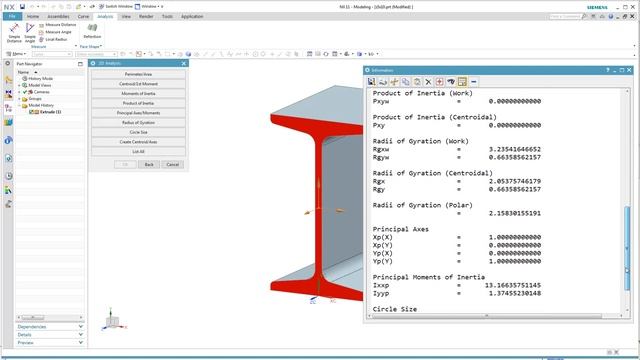Image resolution: width=640 pixels, height=360 pixels.
Task: Click the Save icon in title bar
Action: point(22,7)
